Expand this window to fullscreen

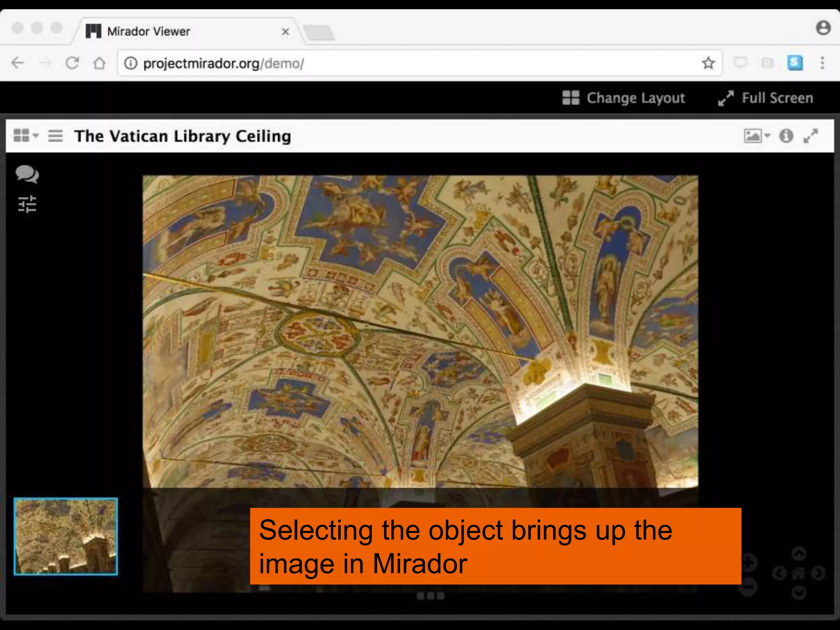pos(810,136)
